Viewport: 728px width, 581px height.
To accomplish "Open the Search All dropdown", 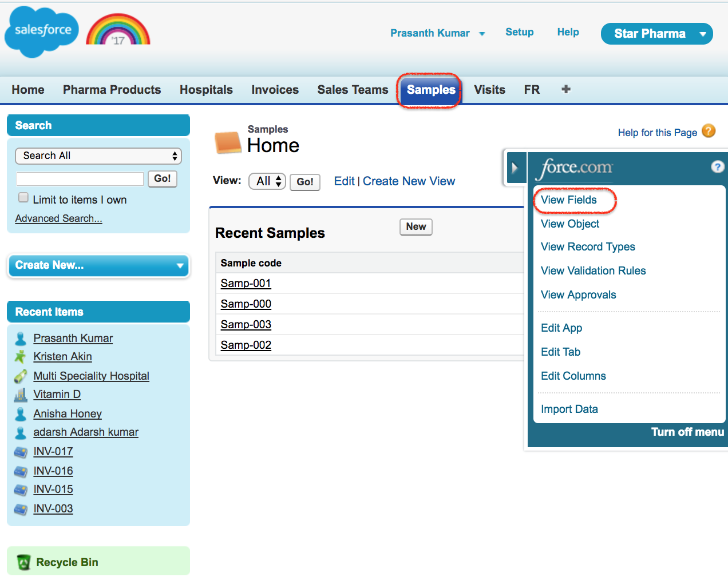I will click(98, 156).
